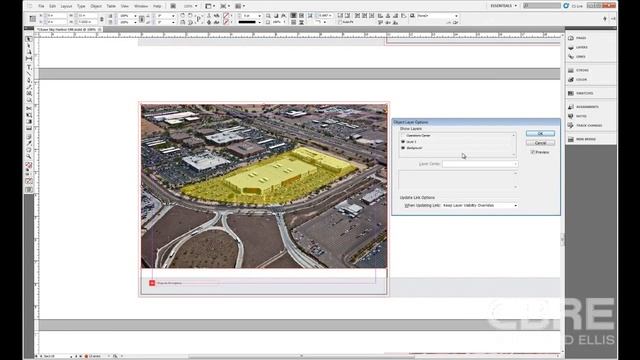
Task: Click the constrain proportions link icon
Action: 102,19
